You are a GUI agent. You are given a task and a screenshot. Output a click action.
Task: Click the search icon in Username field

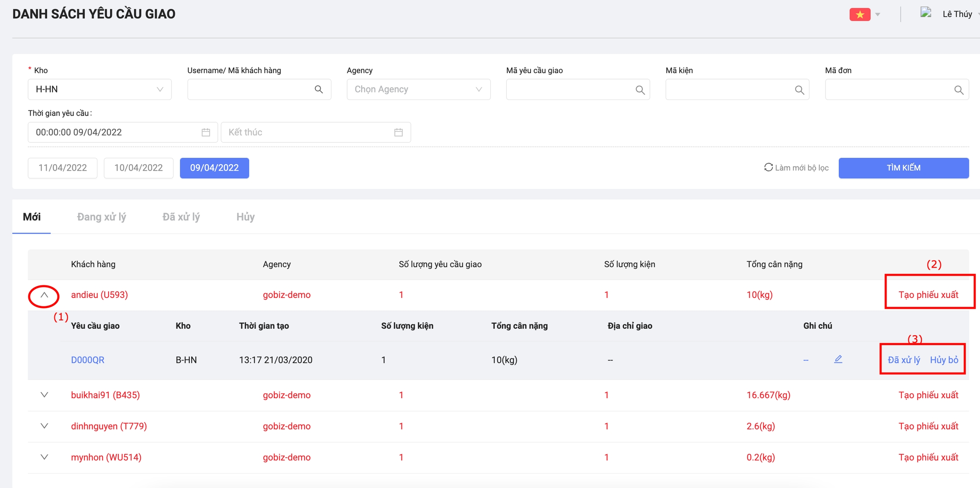click(x=319, y=89)
